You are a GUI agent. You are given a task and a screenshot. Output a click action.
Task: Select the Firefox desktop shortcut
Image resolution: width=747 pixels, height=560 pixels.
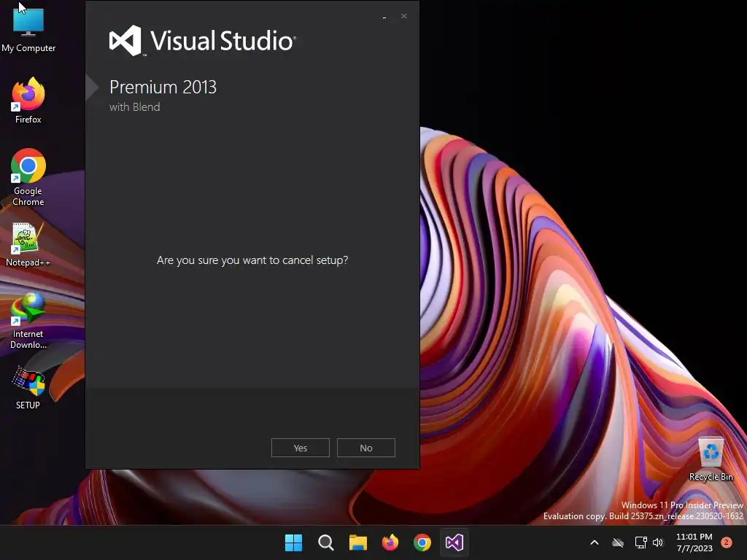click(x=28, y=101)
